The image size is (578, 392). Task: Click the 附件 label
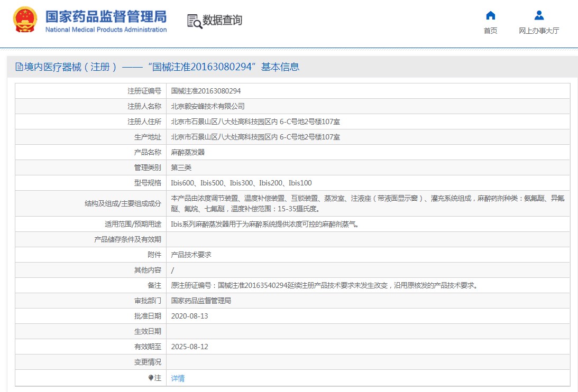click(x=154, y=255)
